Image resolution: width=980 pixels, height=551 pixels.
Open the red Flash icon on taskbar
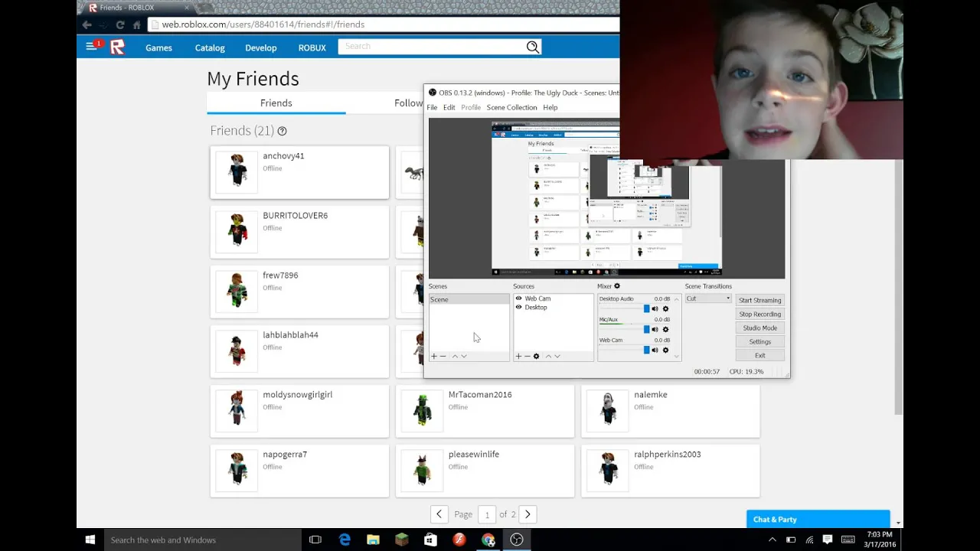click(459, 540)
